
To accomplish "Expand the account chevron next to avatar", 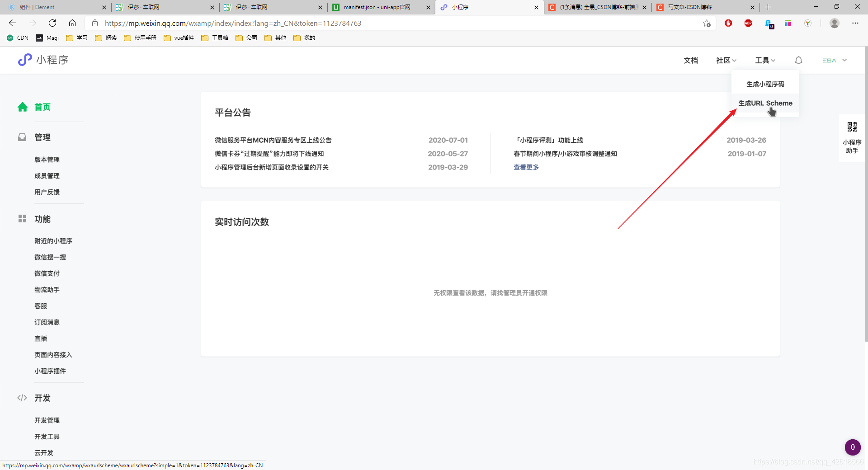I will click(845, 60).
